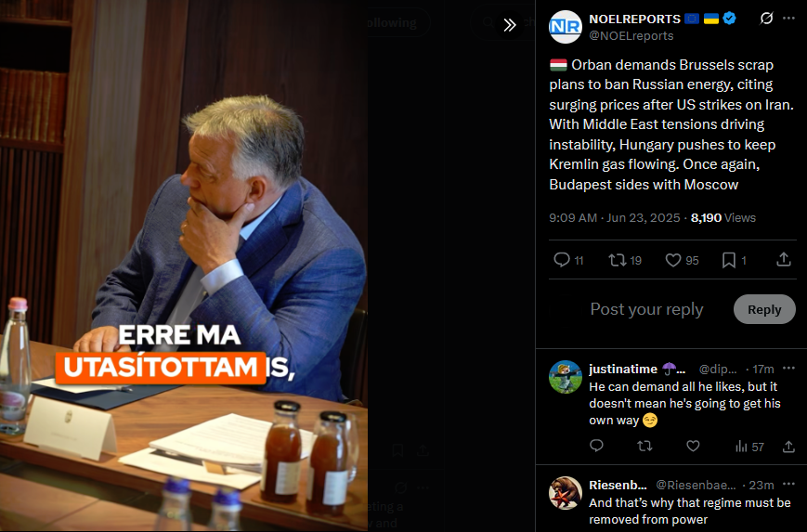This screenshot has width=807, height=532.
Task: Open more options on Riesenbaer's comment
Action: (788, 485)
